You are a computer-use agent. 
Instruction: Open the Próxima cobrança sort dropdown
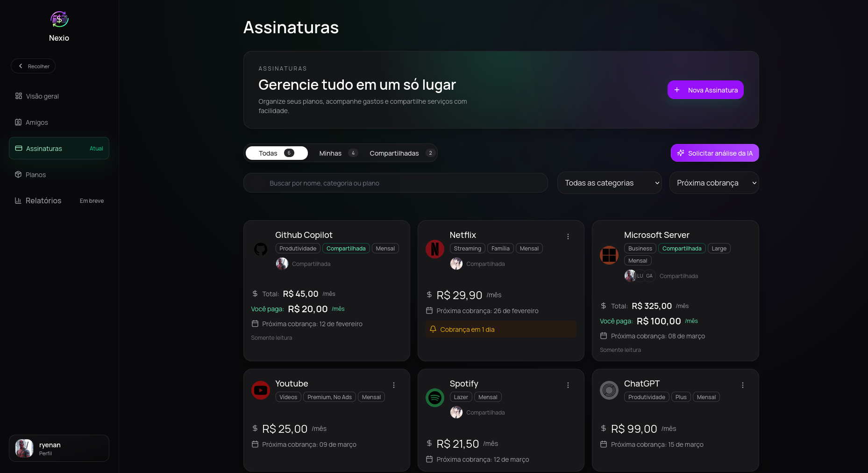point(714,183)
